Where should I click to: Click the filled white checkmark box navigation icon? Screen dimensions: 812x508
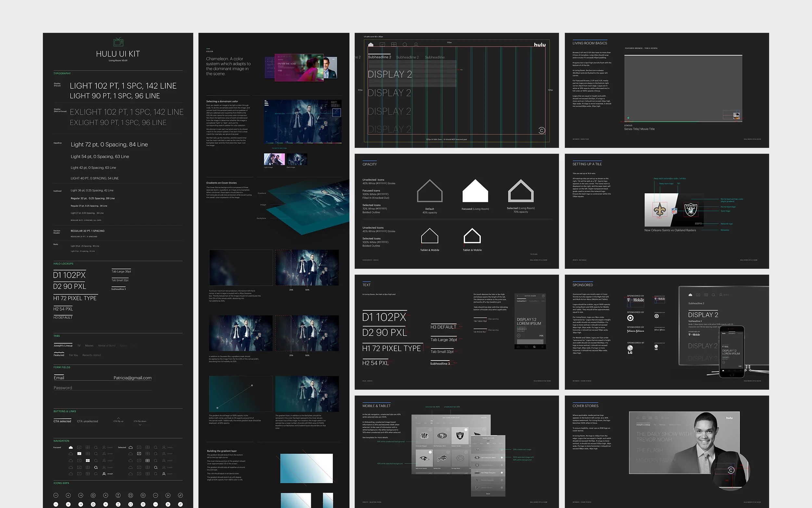pos(79,454)
